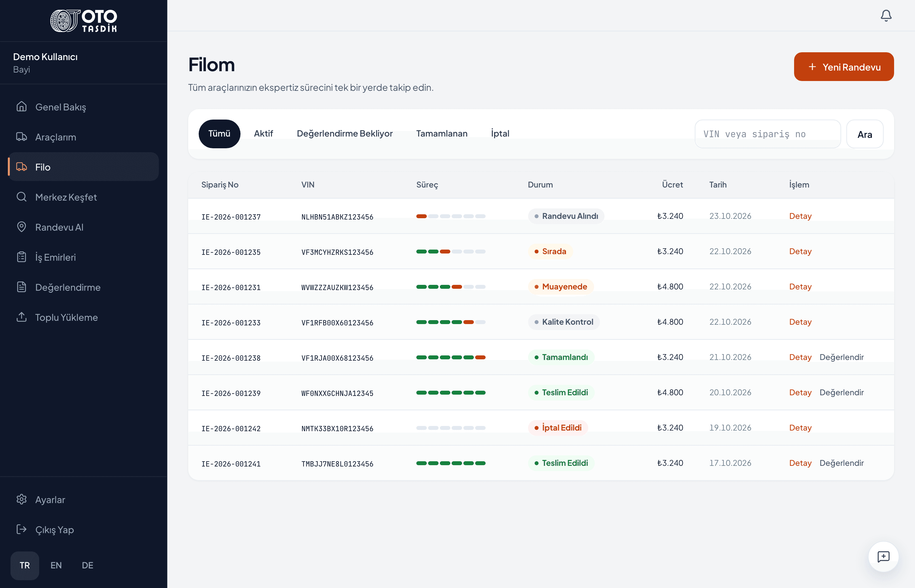Click the Yeni Randevu button
915x588 pixels.
[843, 67]
